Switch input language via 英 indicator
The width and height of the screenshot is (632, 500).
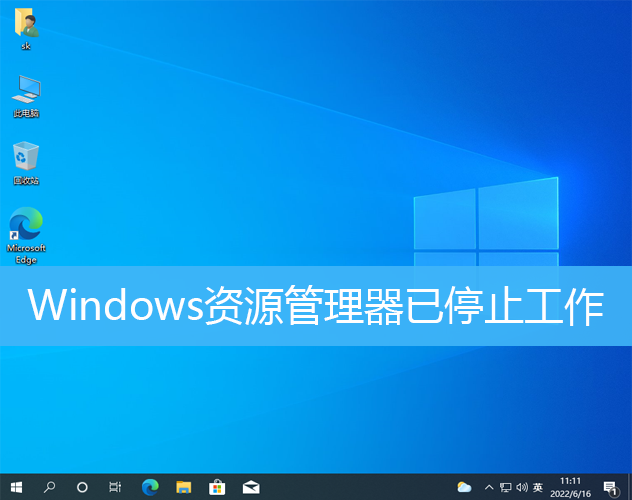[537, 487]
